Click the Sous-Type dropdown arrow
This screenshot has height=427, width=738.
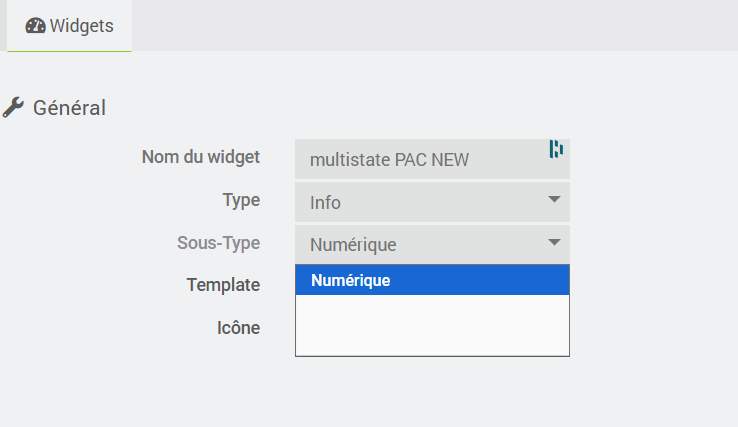point(555,242)
